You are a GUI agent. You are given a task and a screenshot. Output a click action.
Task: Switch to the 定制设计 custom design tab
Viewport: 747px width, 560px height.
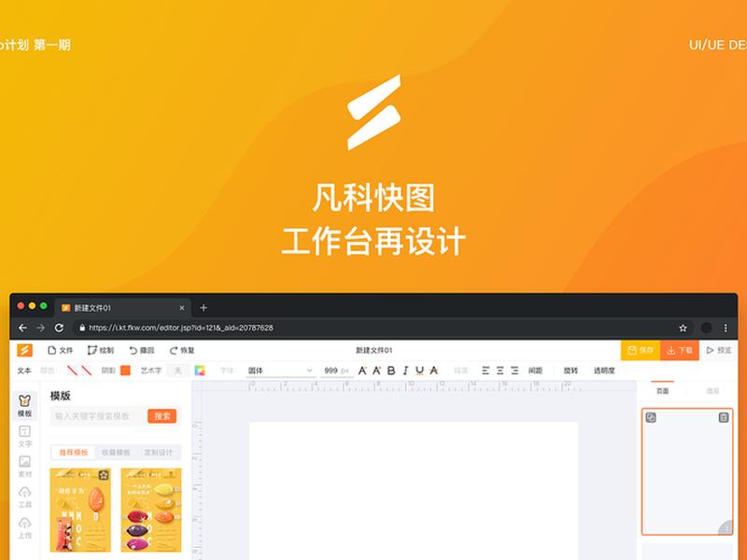[x=158, y=452]
